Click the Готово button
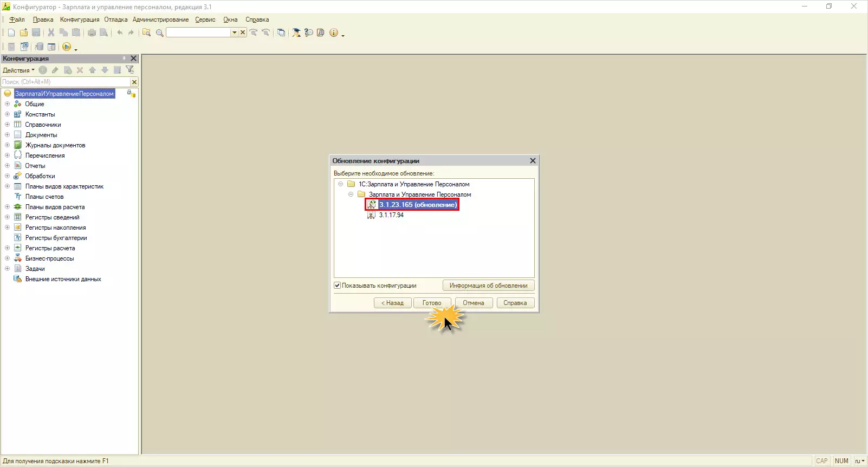The height and width of the screenshot is (467, 868). (x=432, y=303)
